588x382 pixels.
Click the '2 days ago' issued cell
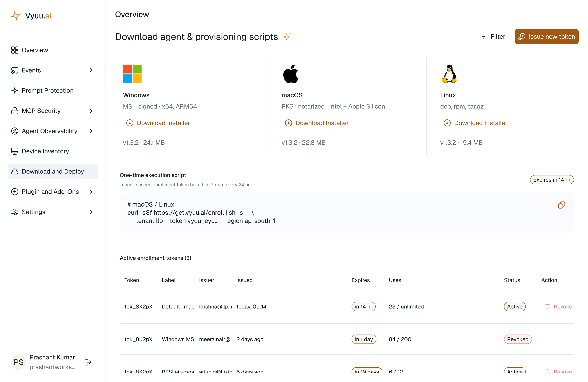click(250, 339)
